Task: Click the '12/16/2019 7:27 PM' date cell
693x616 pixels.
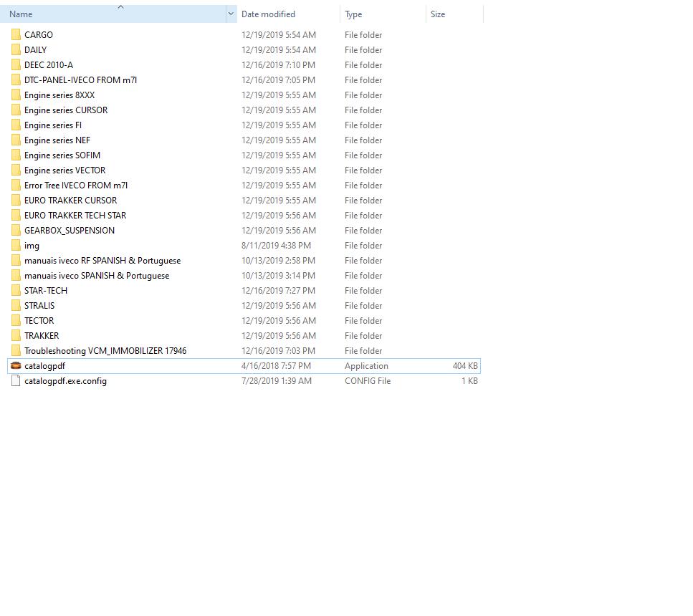Action: (x=279, y=290)
